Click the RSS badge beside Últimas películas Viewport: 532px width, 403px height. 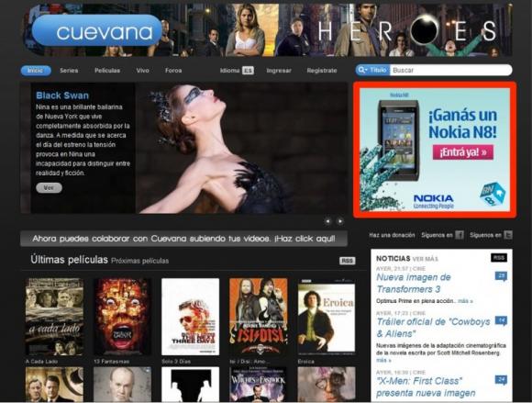[x=347, y=261]
